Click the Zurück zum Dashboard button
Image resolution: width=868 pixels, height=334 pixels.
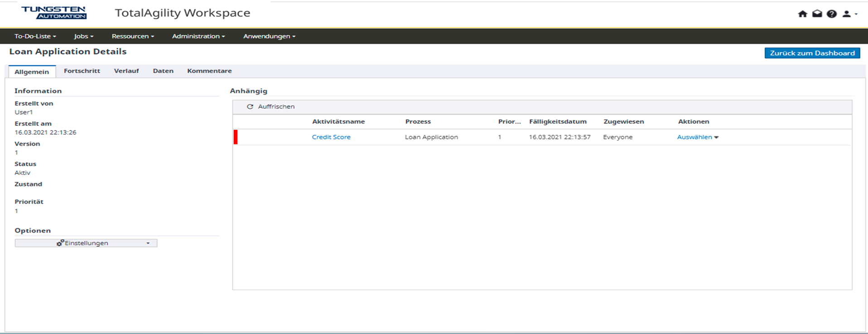pyautogui.click(x=812, y=53)
